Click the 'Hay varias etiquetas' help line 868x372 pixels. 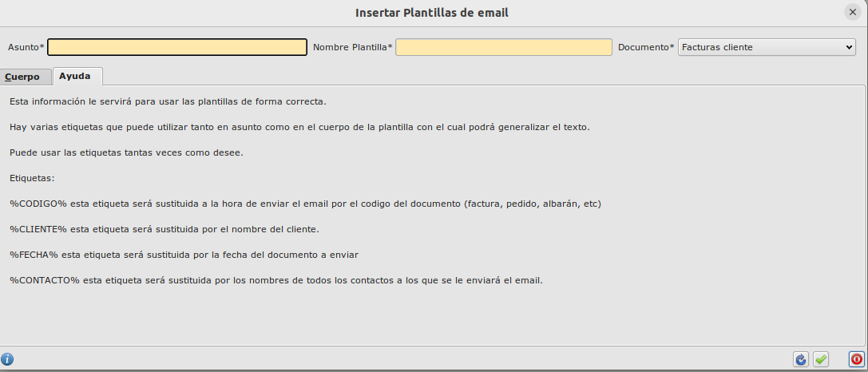299,127
